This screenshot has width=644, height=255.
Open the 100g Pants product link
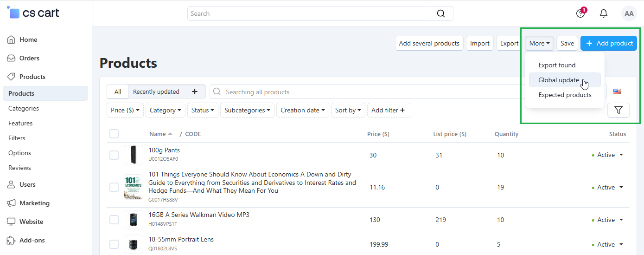164,150
